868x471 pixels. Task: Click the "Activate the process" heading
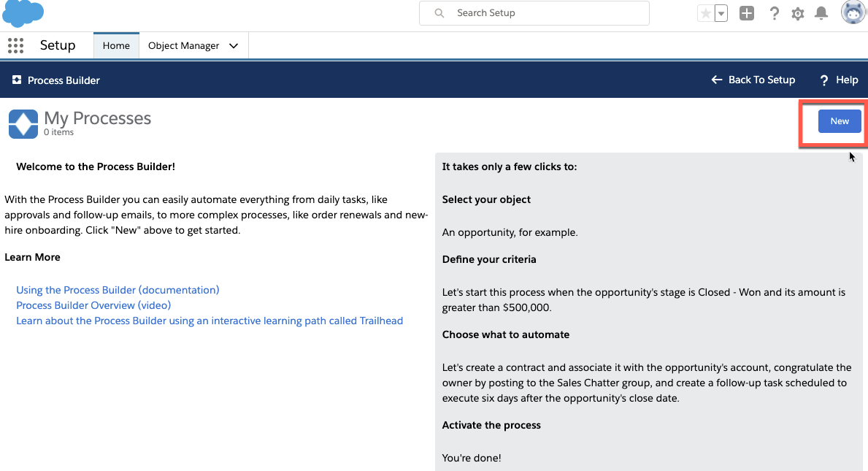(x=491, y=425)
